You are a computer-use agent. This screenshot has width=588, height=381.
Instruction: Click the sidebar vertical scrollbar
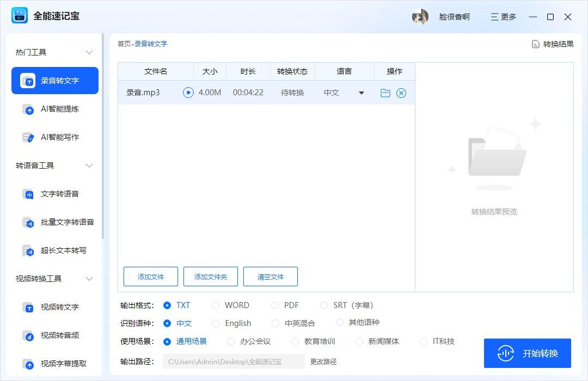103,137
